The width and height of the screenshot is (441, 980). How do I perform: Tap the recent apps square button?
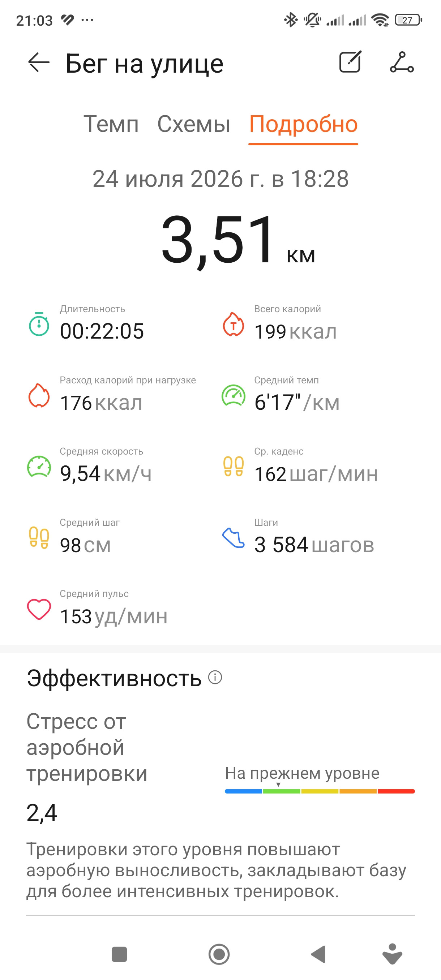point(119,954)
